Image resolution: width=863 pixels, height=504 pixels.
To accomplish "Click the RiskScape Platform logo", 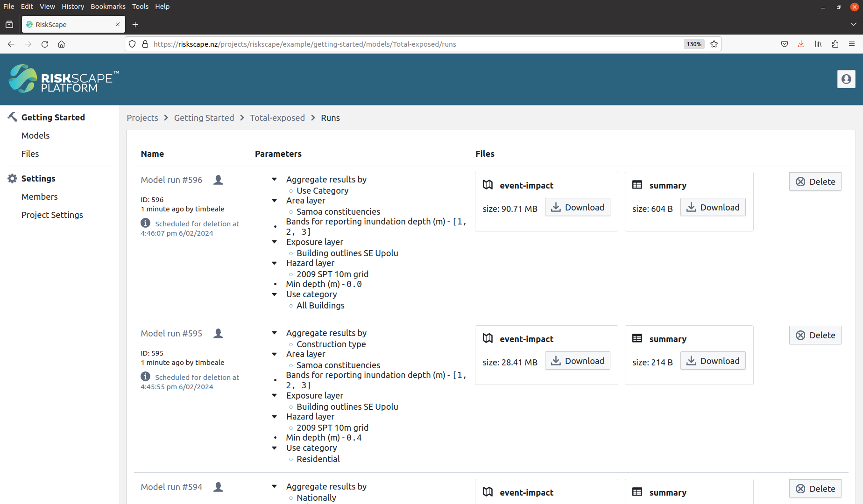I will [64, 78].
